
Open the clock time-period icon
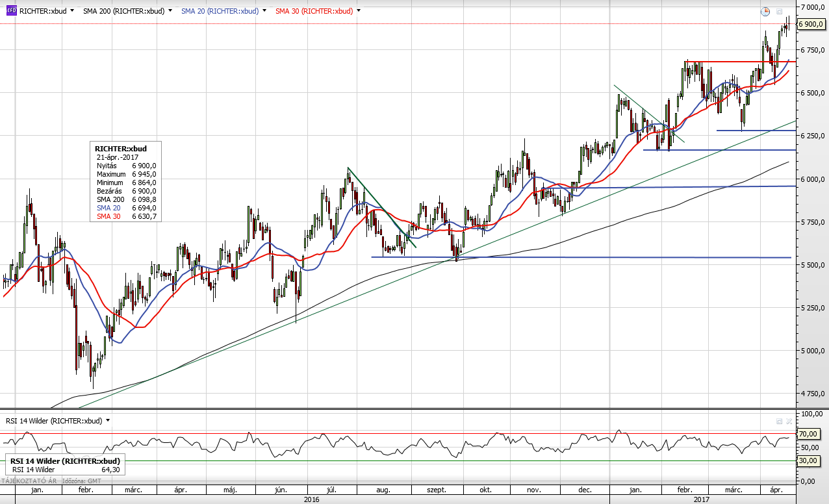coord(765,11)
